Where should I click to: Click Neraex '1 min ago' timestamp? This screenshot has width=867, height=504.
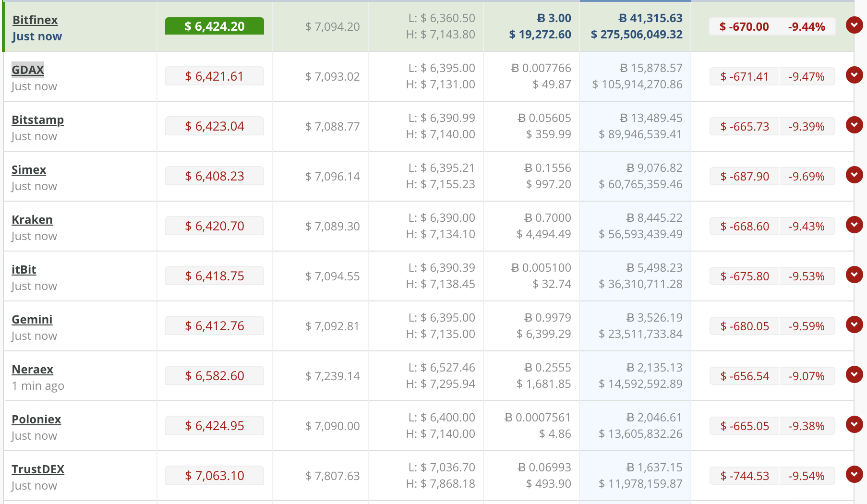[x=38, y=386]
